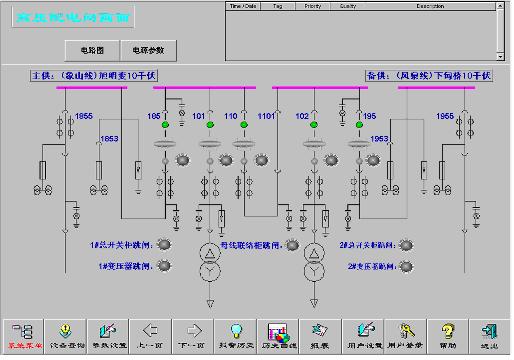The image size is (514, 360).
Task: Toggle the green breaker indicator 110
Action: [244, 125]
